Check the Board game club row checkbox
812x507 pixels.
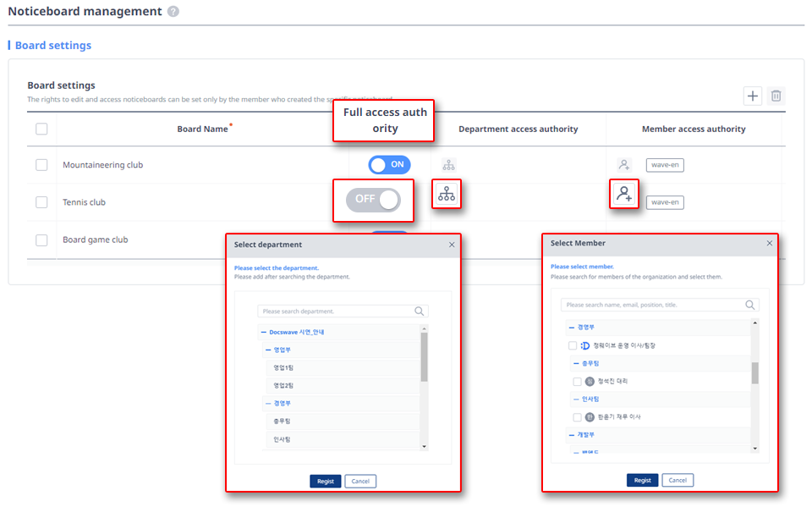click(41, 240)
